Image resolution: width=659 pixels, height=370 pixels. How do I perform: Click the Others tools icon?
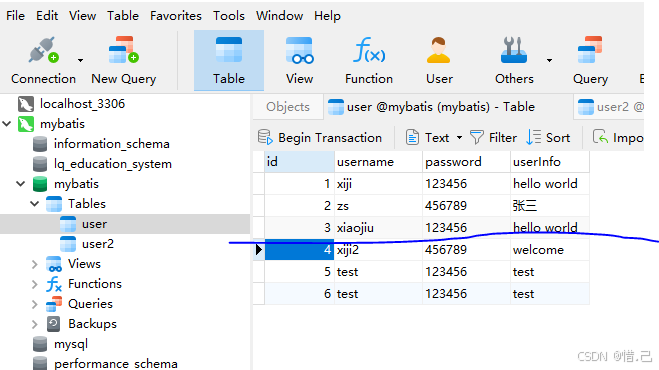(x=514, y=50)
